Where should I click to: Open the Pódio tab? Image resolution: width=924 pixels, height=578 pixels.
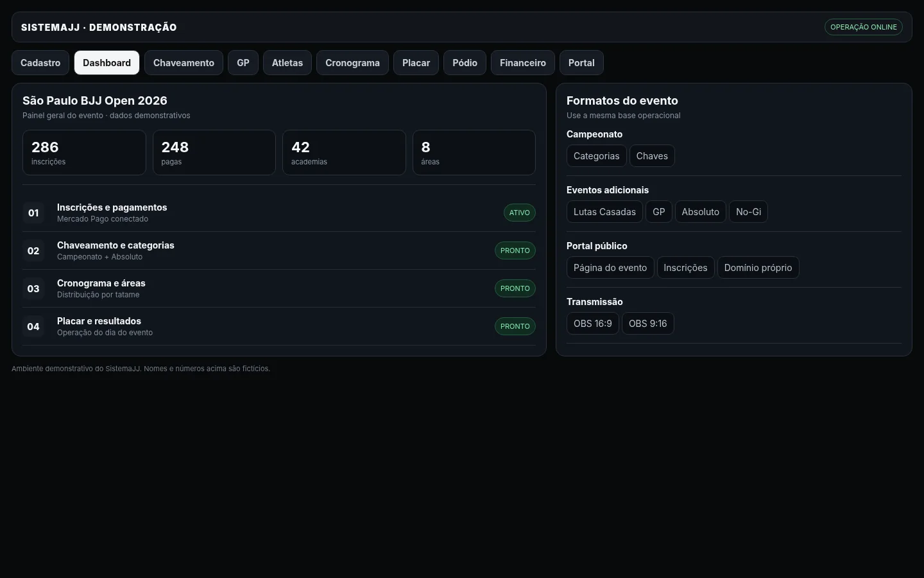pyautogui.click(x=465, y=63)
